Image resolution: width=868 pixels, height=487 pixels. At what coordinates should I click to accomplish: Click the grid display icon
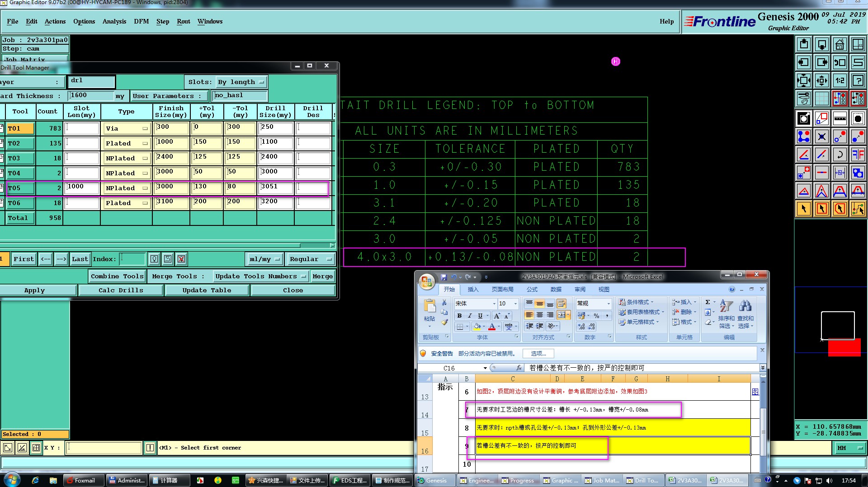click(x=821, y=98)
